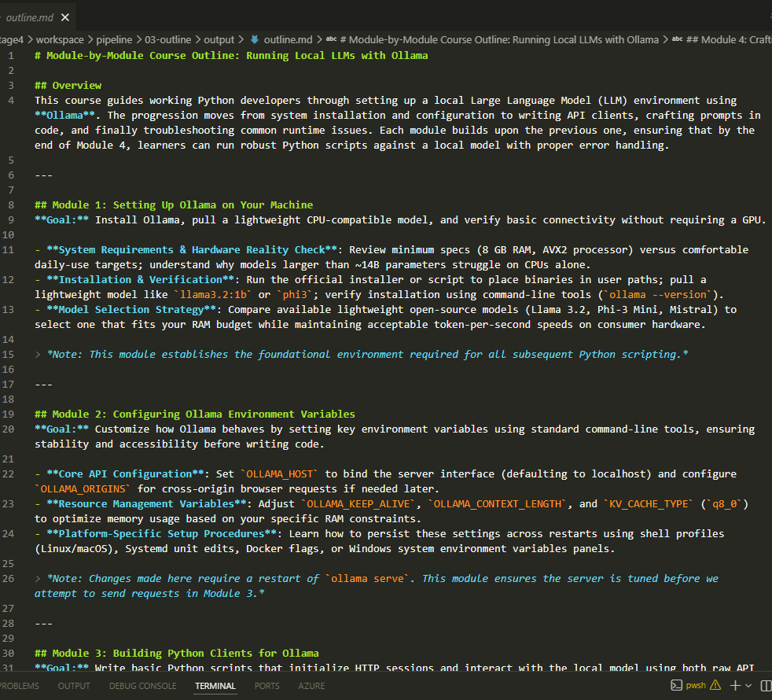Open the output breadcrumb folder

(219, 39)
